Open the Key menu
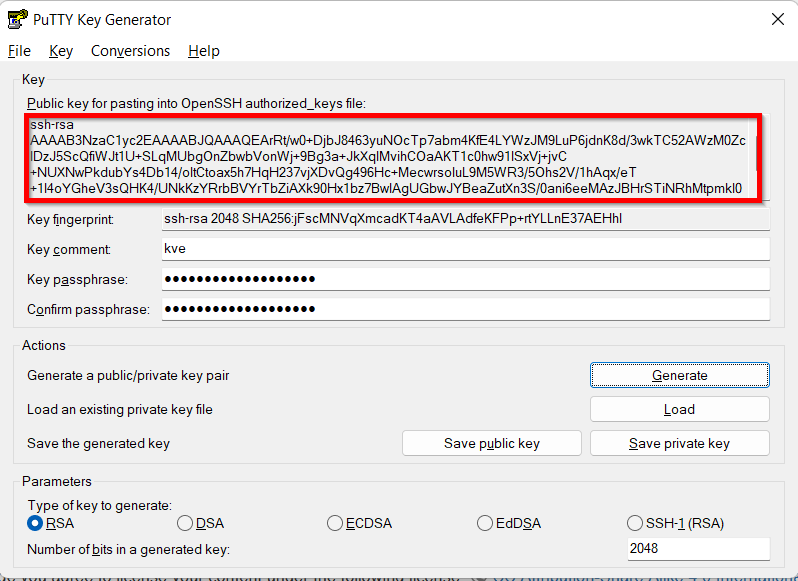The image size is (798, 581). tap(61, 51)
